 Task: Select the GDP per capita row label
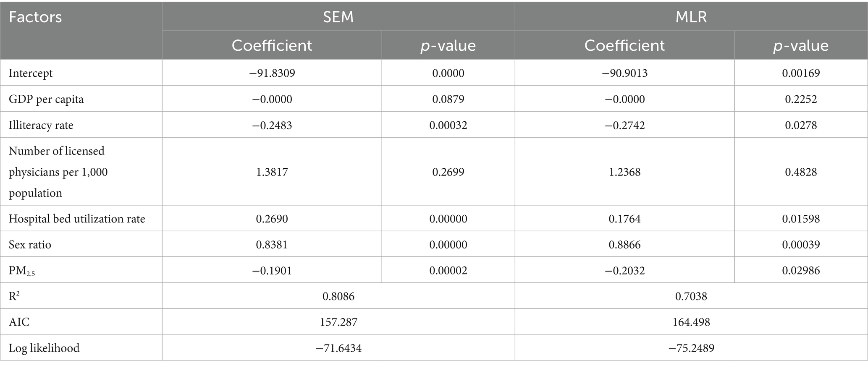coord(46,99)
